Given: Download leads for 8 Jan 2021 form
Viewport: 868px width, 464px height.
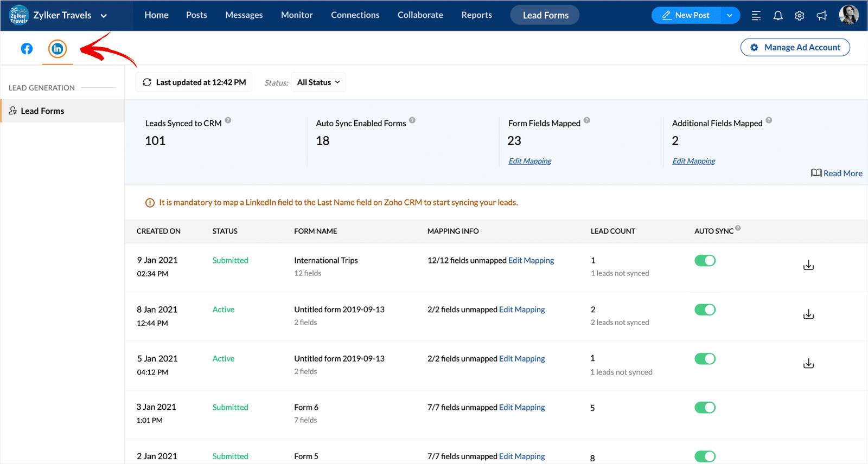Looking at the screenshot, I should [x=808, y=314].
